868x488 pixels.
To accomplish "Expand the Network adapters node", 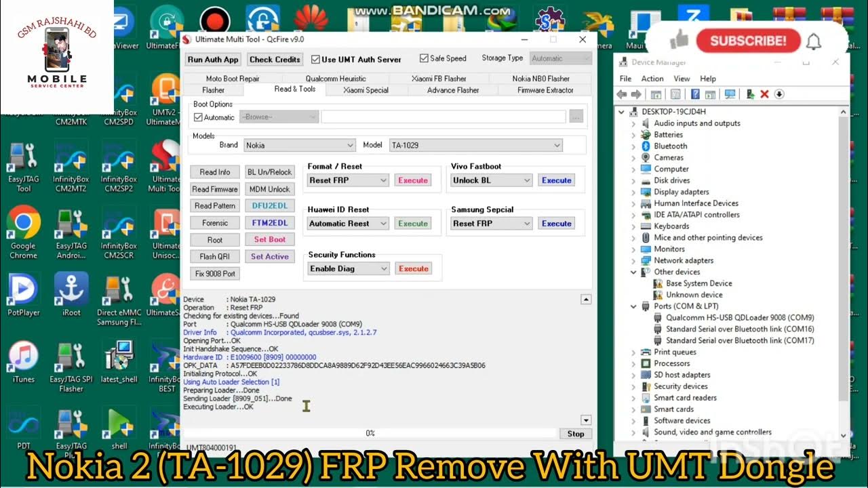I will 634,260.
